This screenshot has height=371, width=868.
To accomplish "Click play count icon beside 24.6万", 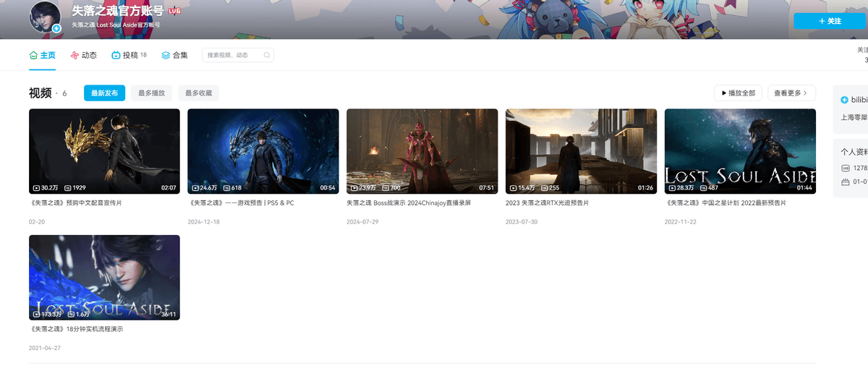I will click(x=195, y=188).
